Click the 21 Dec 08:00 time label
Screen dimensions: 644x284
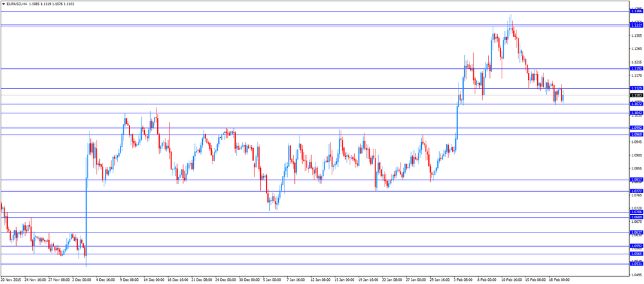[203, 279]
